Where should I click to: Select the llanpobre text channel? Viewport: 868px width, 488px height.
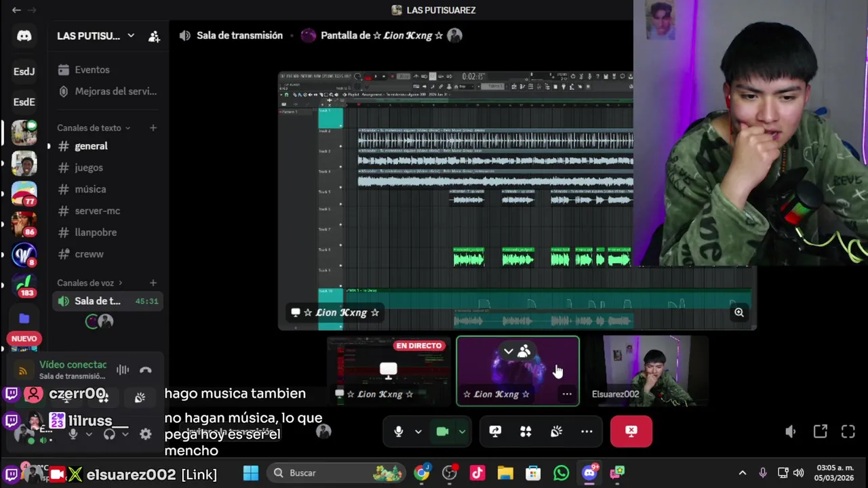click(x=96, y=232)
